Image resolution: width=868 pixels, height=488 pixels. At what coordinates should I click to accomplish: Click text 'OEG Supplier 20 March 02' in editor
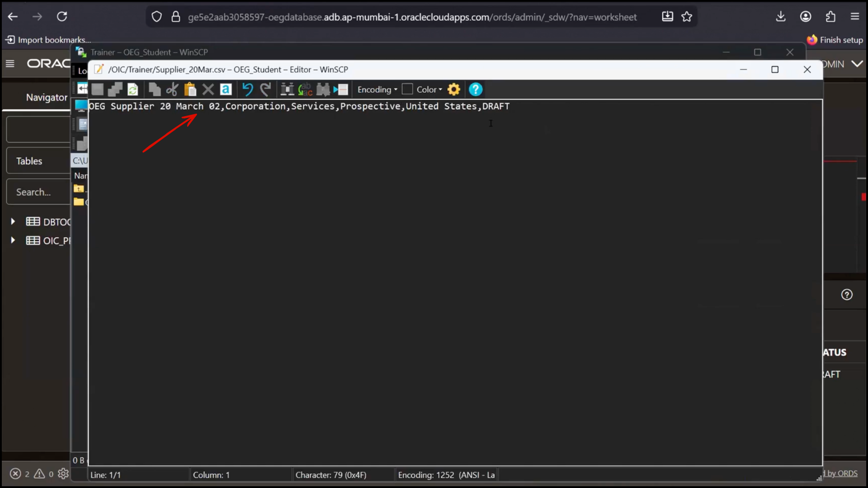[x=154, y=106]
